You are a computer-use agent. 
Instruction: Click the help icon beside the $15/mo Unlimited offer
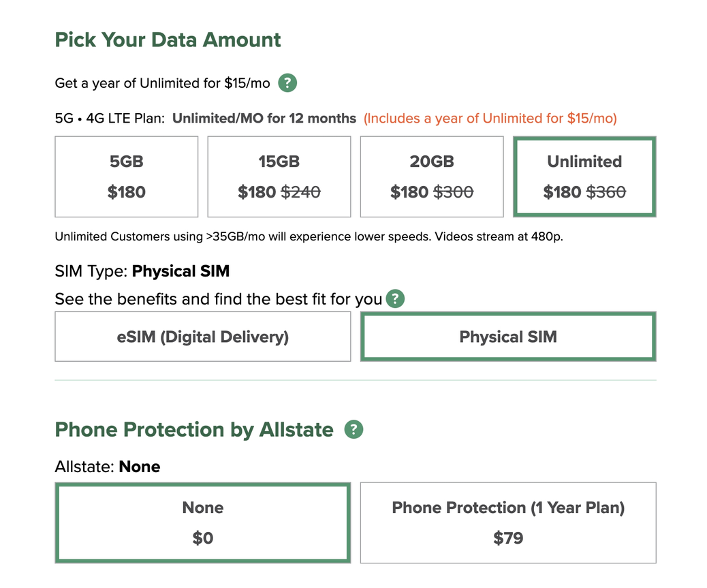point(287,84)
